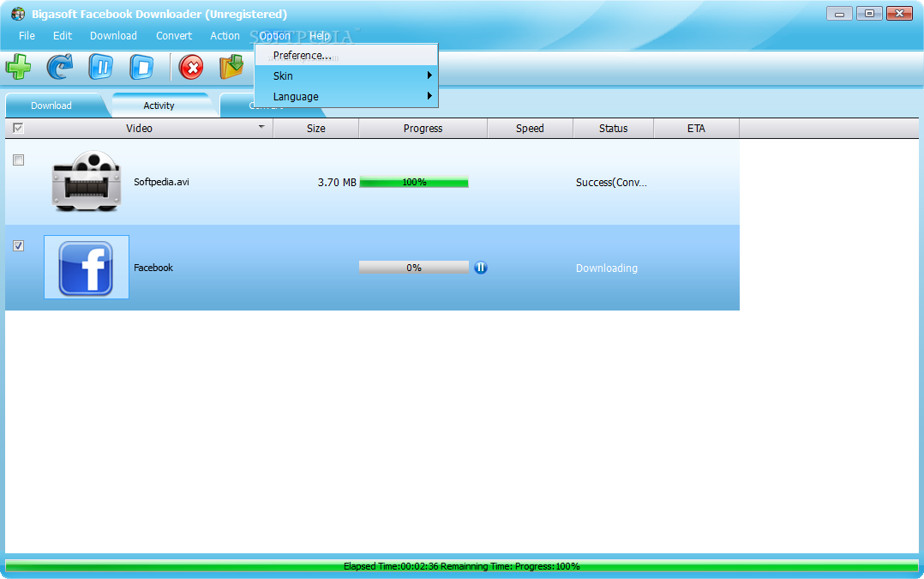The height and width of the screenshot is (579, 924).
Task: Click the 3.70 MB size value
Action: pos(337,182)
